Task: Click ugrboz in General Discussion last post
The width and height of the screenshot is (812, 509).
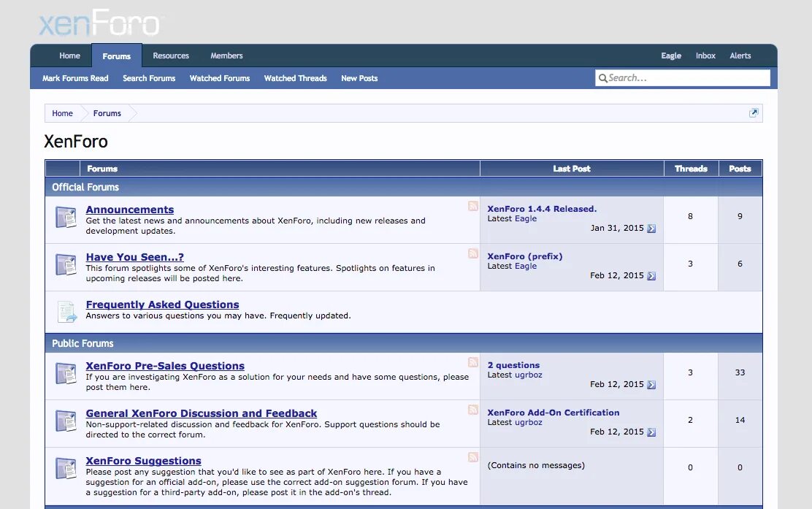Action: pos(528,423)
